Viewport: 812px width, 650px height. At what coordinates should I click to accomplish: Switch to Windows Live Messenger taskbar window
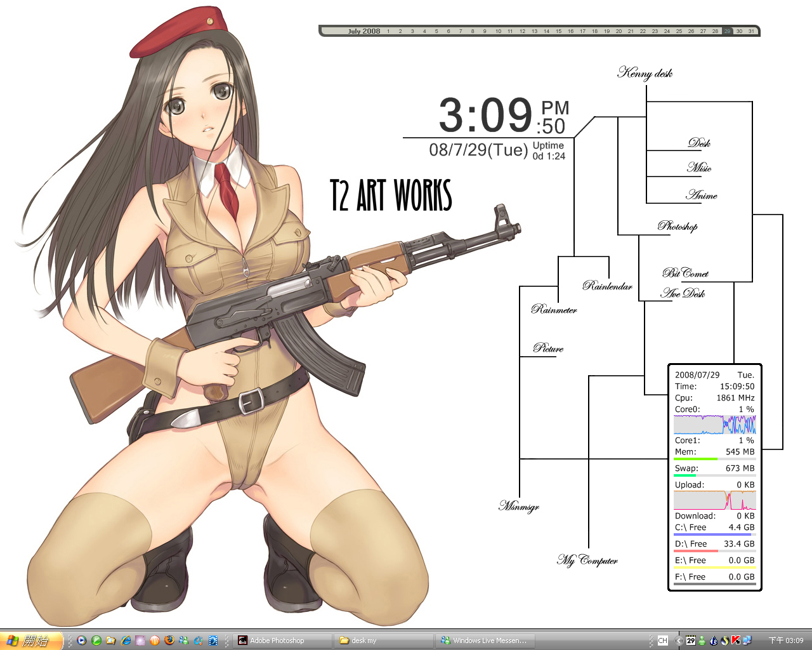pos(485,640)
